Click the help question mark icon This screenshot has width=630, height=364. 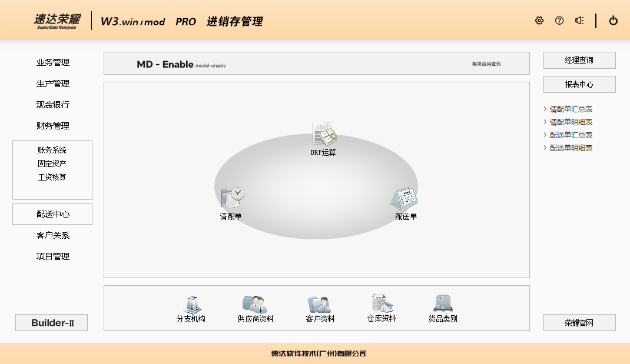click(559, 21)
